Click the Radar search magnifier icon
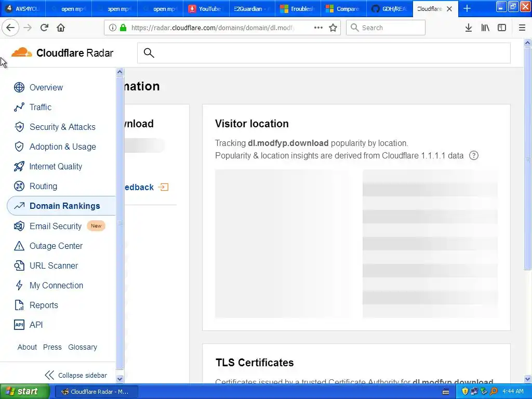The height and width of the screenshot is (399, 532). coord(149,53)
